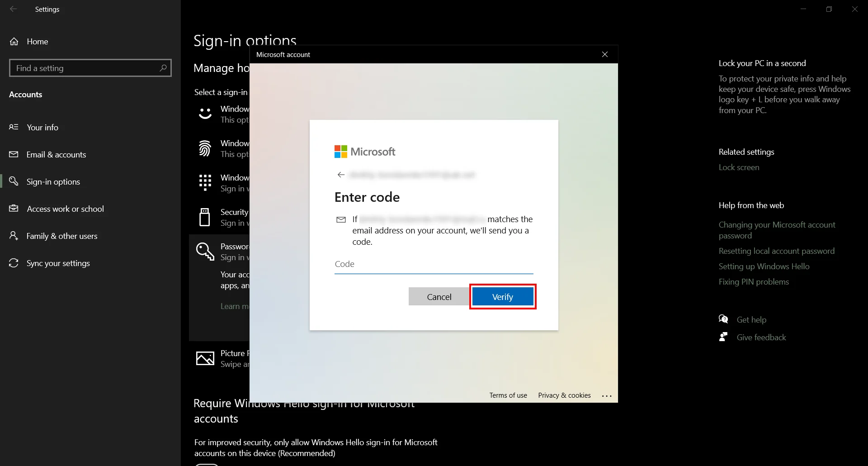The height and width of the screenshot is (466, 868).
Task: Click the search magnifier icon
Action: [x=163, y=68]
